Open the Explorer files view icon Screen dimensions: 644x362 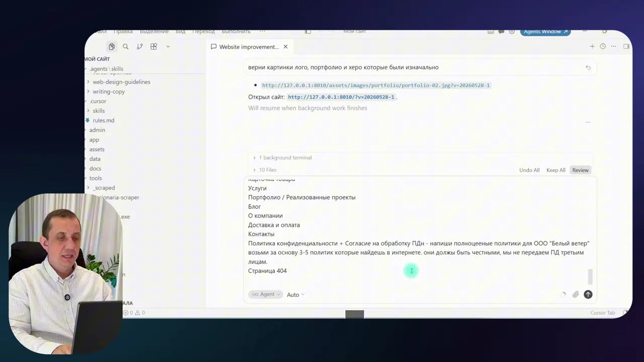click(x=112, y=47)
